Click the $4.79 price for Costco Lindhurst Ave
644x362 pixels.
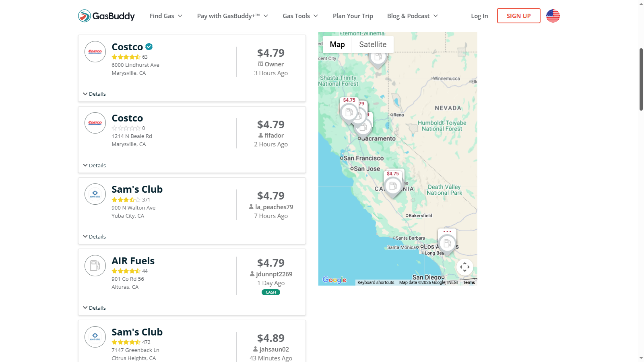tap(271, 53)
